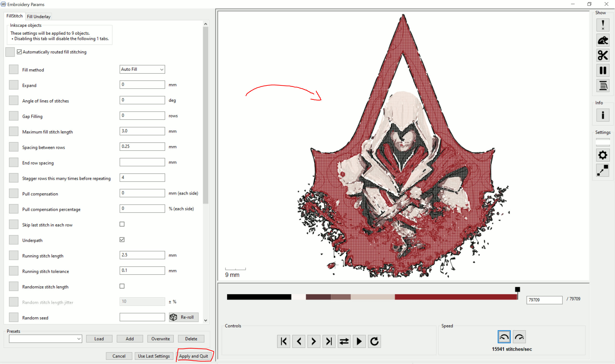Restart the stitch simulation
615x364 pixels.
point(375,341)
